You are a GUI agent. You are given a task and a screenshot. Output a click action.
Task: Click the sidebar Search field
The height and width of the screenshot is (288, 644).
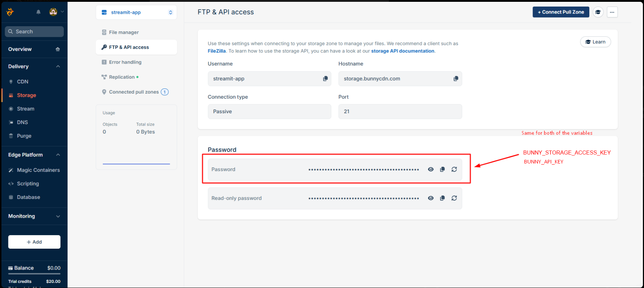[35, 32]
